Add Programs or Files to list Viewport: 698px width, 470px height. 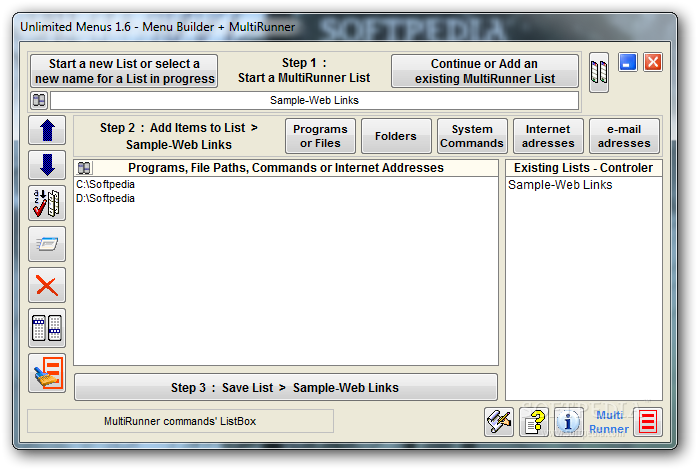coord(321,136)
